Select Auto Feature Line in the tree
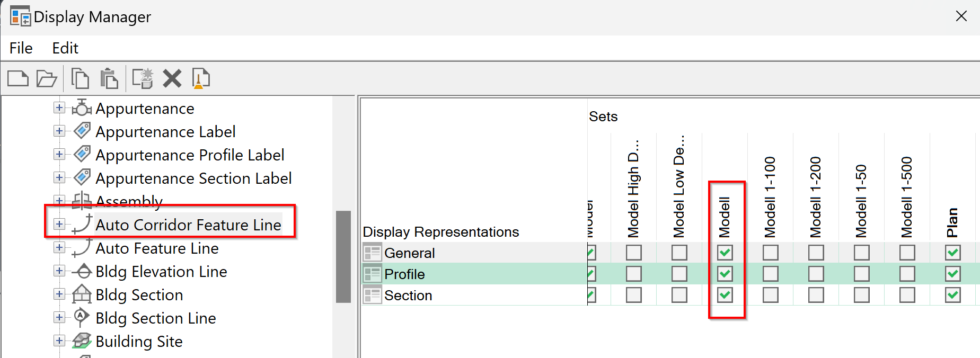The image size is (980, 358). (x=157, y=248)
